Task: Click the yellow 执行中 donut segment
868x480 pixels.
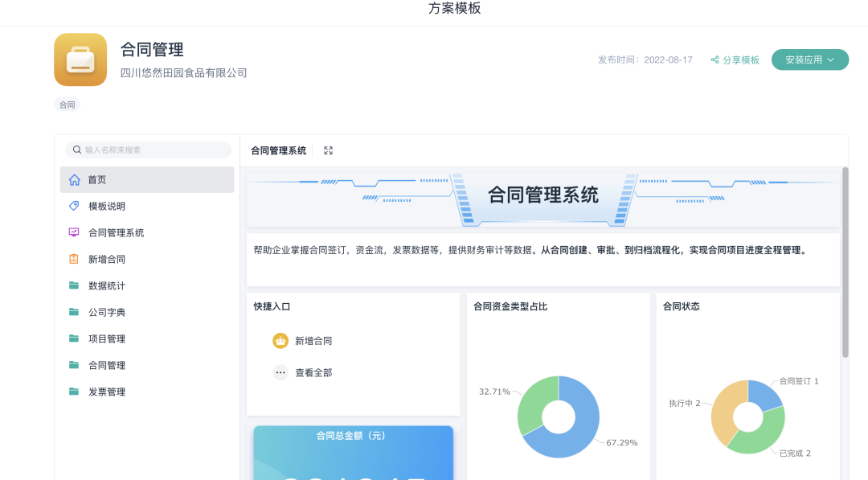Action: pyautogui.click(x=723, y=412)
